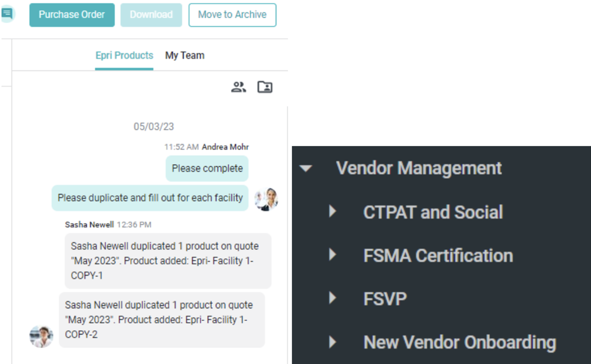Open the chat messages icon top-left
This screenshot has height=364, width=591.
(x=7, y=13)
